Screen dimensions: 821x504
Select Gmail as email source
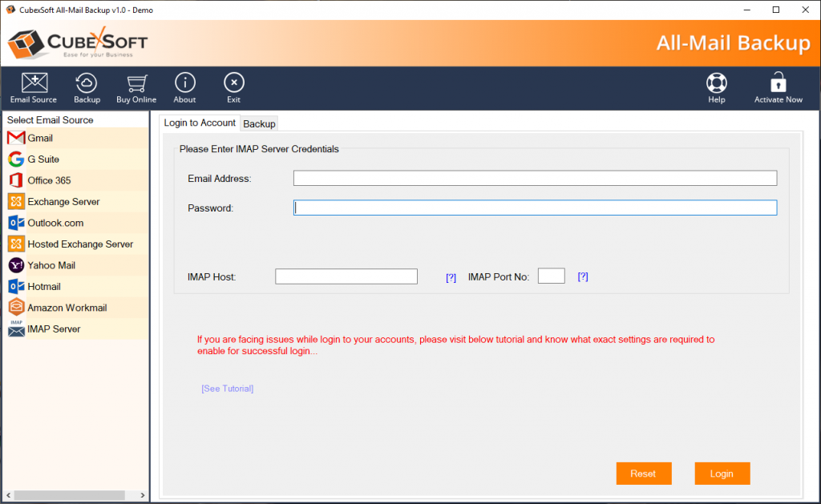pos(40,139)
